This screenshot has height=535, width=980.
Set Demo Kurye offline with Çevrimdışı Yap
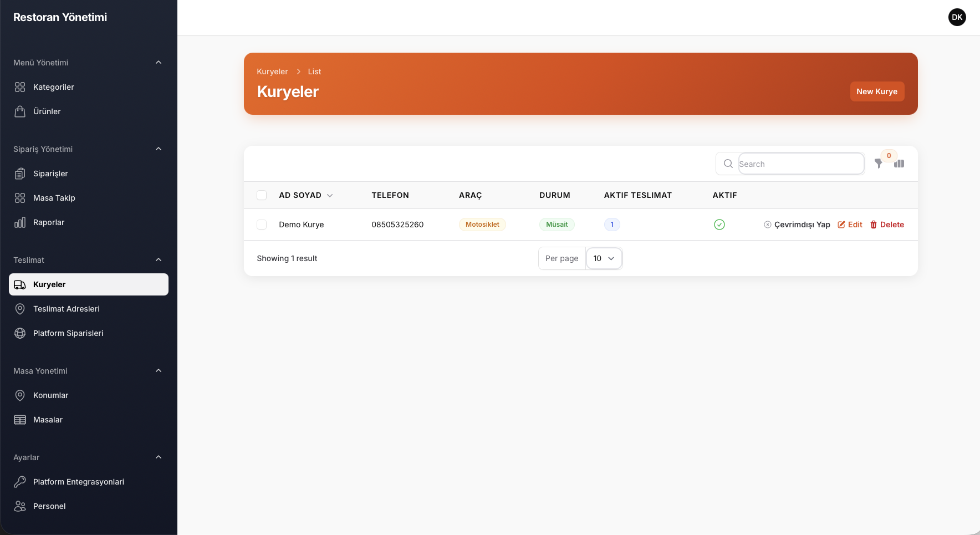tap(797, 225)
